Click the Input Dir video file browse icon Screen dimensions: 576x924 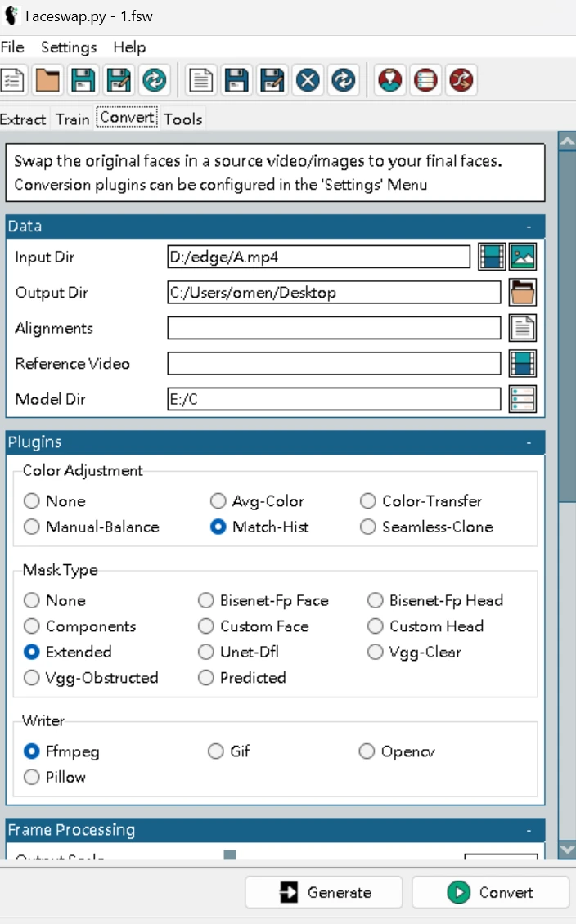point(491,257)
